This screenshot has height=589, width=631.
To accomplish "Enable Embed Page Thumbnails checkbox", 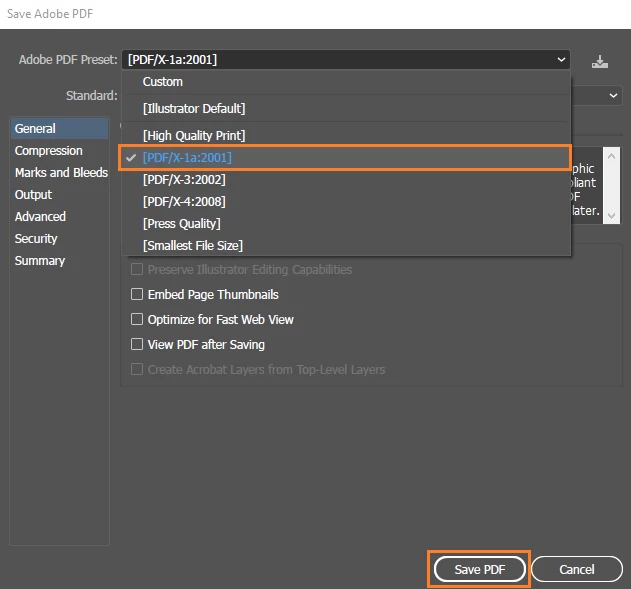I will (138, 295).
